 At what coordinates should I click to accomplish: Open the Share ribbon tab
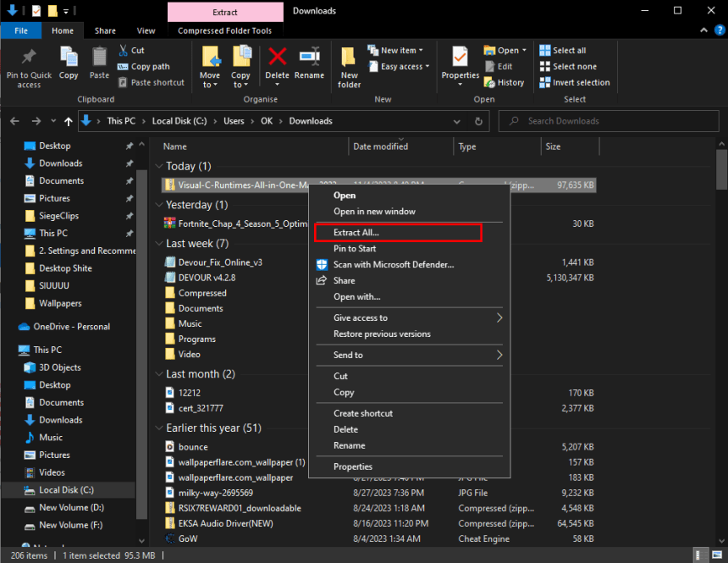point(105,30)
